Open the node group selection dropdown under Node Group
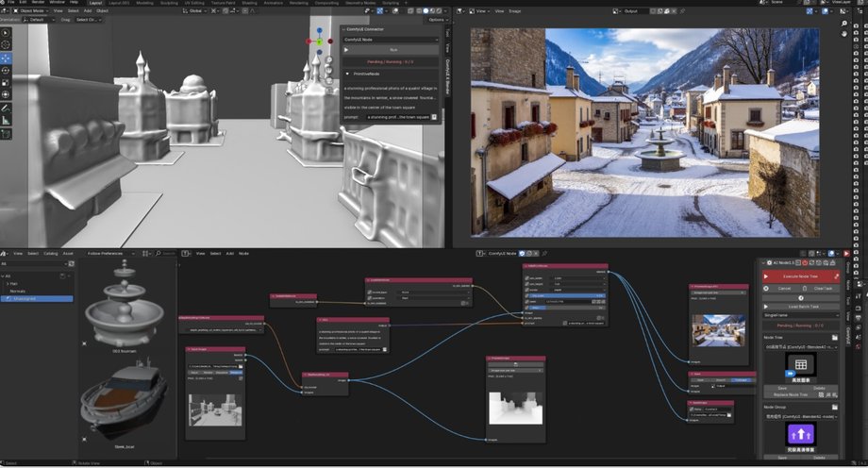868x468 pixels. tap(800, 416)
